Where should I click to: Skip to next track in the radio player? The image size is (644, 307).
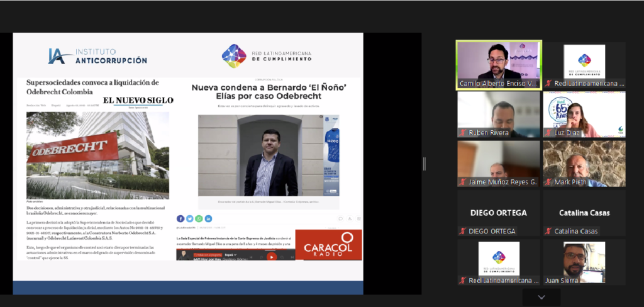tap(291, 257)
